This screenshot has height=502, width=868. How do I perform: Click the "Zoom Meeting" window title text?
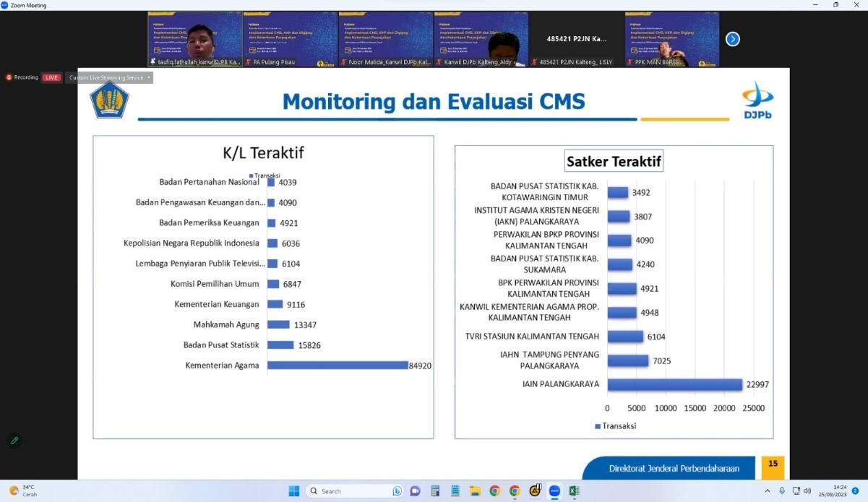[28, 5]
